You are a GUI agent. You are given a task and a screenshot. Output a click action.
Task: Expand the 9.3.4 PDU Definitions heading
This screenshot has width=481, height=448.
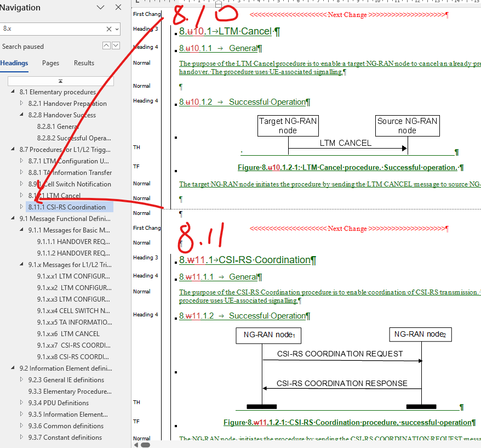pyautogui.click(x=22, y=403)
